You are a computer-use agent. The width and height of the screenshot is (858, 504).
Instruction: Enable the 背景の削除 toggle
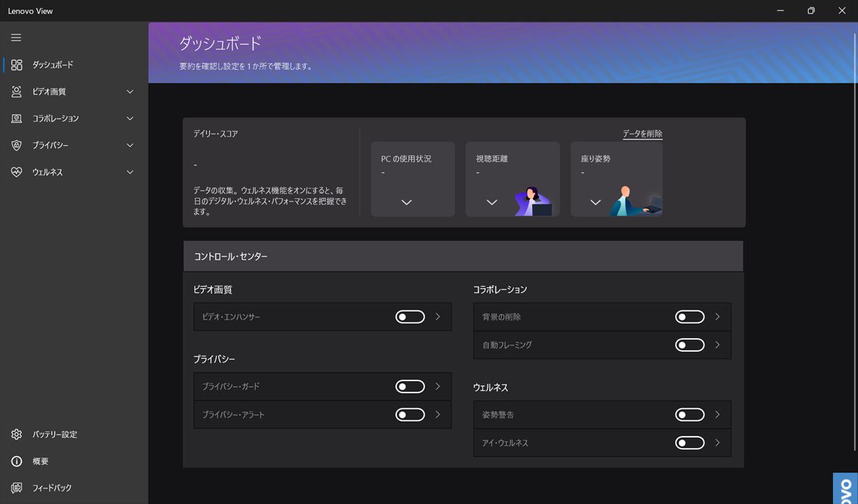pos(689,317)
